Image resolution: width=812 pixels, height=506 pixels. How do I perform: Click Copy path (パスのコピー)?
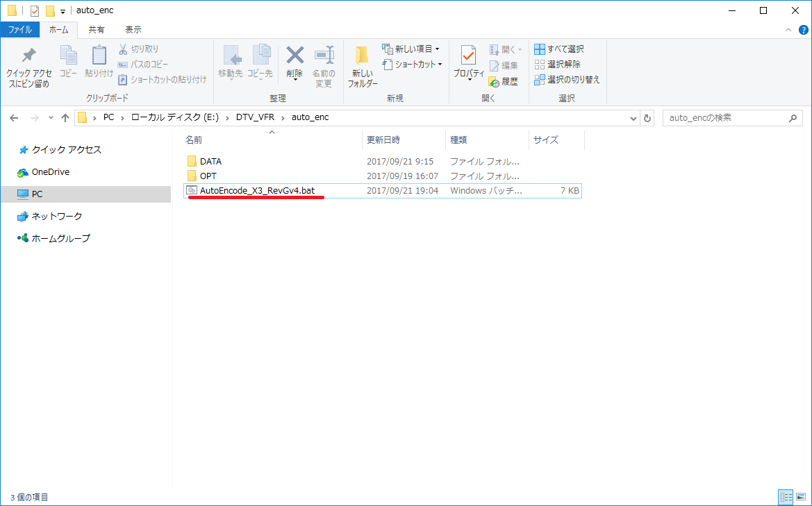(143, 64)
